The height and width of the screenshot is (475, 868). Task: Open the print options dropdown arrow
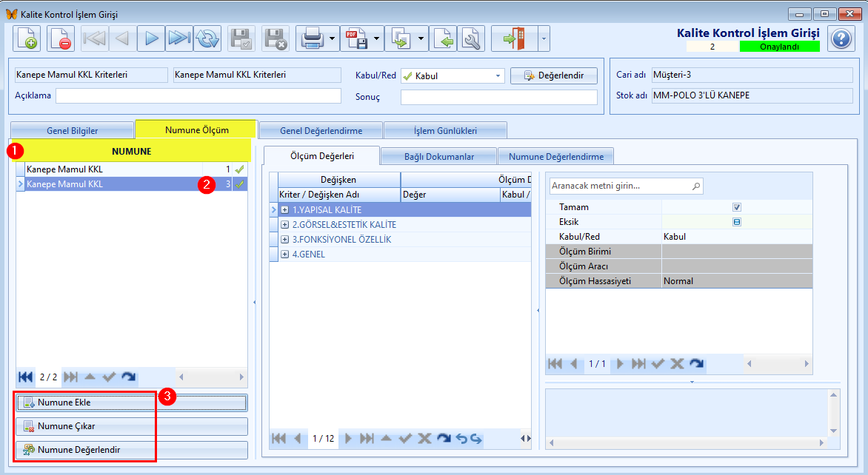pos(332,38)
